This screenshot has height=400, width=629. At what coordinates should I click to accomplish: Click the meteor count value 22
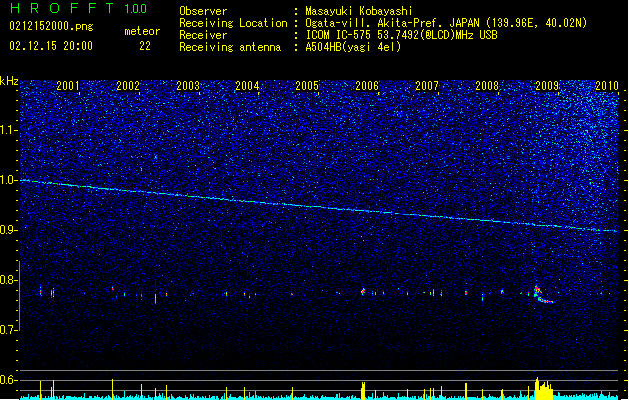click(x=145, y=46)
